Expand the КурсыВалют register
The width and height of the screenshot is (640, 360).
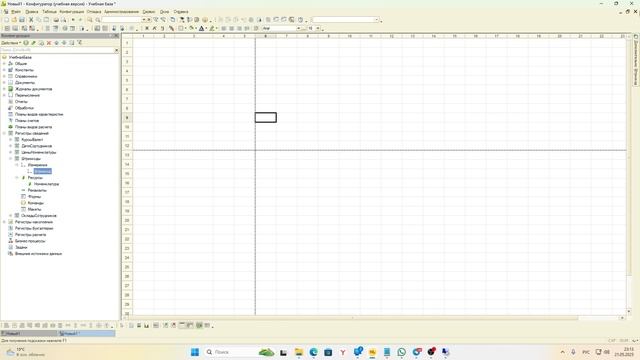11,140
